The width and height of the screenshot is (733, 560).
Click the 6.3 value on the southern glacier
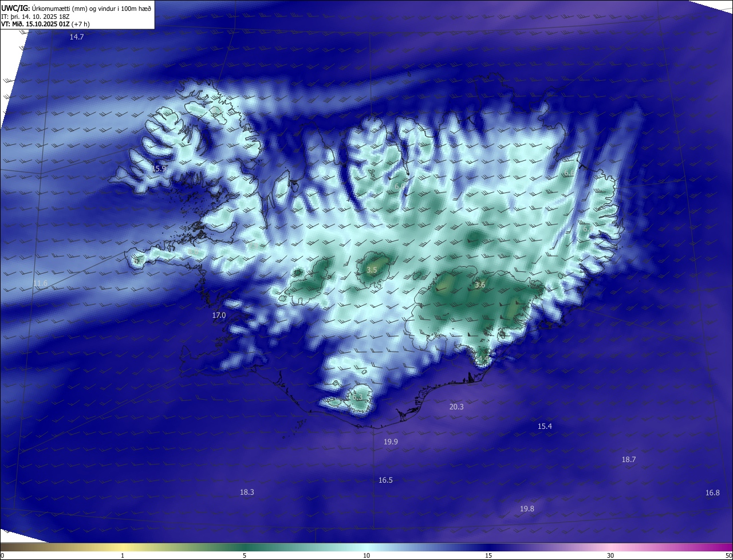357,397
